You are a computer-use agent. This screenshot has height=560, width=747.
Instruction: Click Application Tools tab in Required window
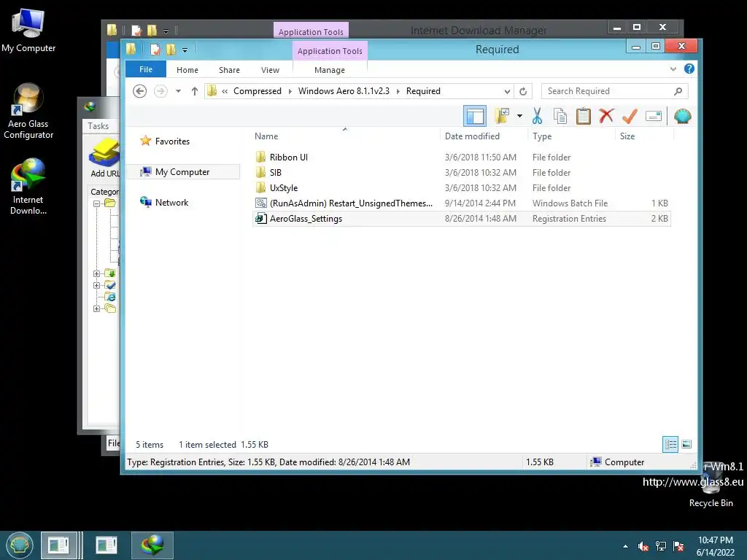click(330, 51)
